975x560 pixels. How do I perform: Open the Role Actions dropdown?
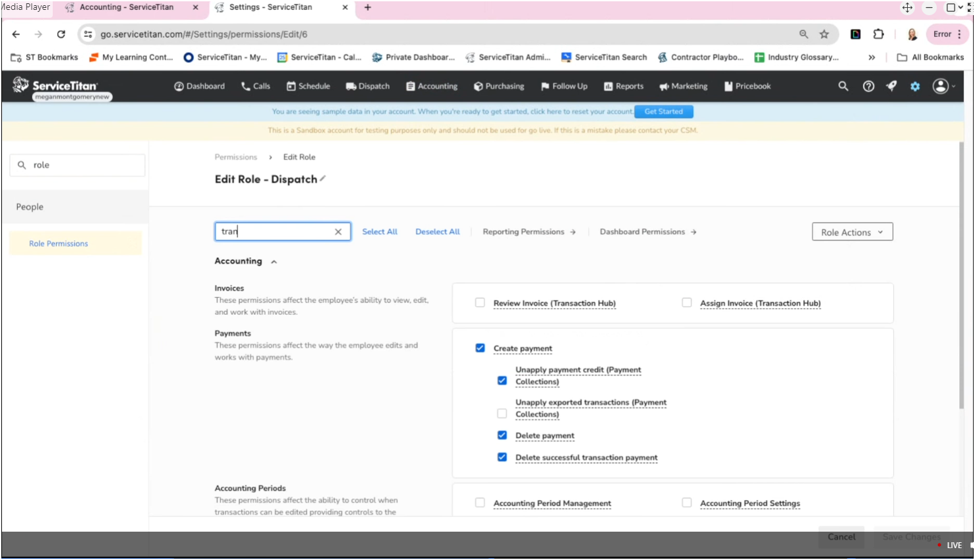852,232
